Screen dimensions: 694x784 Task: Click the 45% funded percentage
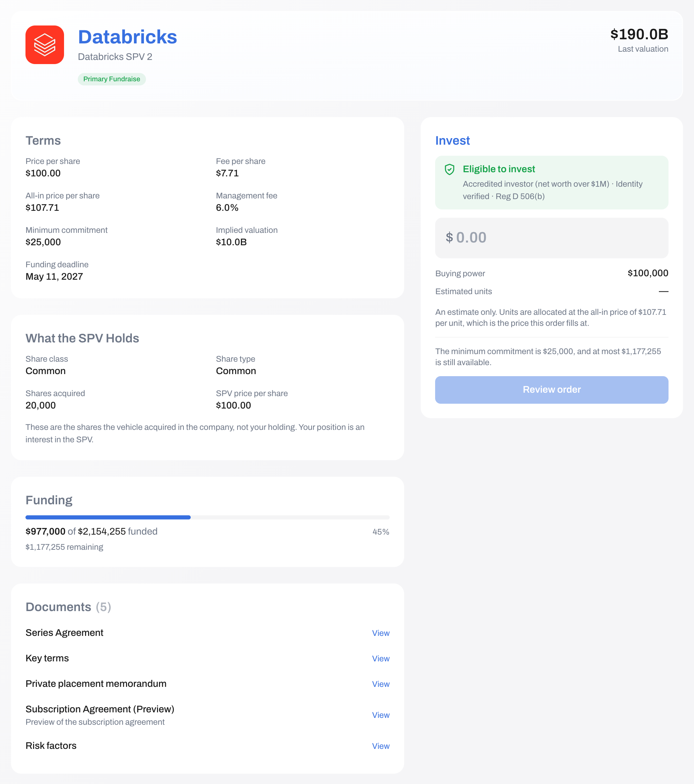pos(380,532)
